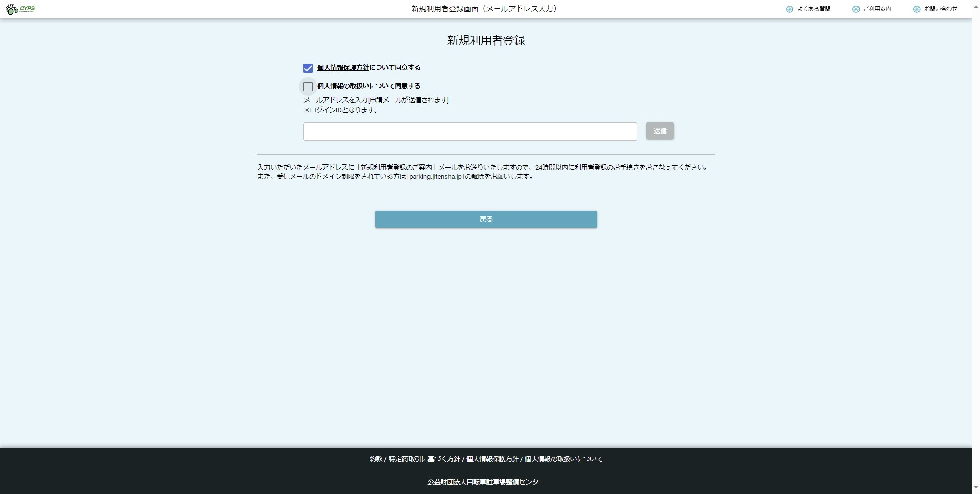The height and width of the screenshot is (494, 980).
Task: Click the scrollbar down arrow
Action: (976, 487)
